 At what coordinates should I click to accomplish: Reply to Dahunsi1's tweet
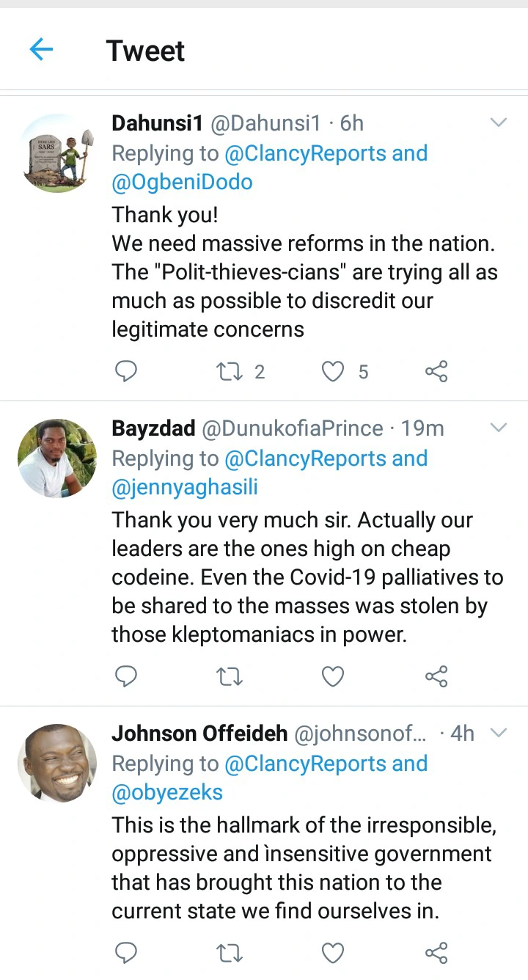point(126,372)
